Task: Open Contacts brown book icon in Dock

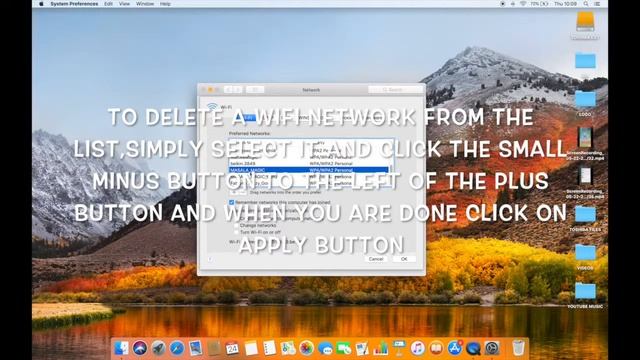Action: [214, 348]
